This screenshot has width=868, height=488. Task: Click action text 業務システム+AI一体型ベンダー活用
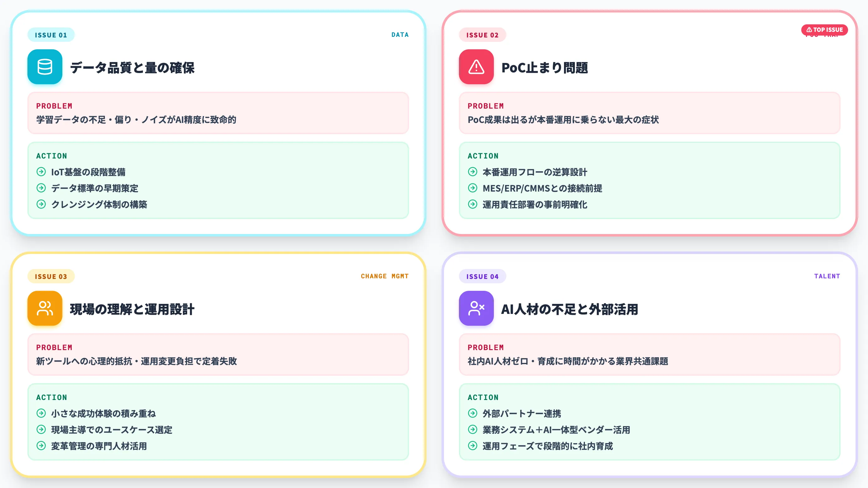click(556, 430)
